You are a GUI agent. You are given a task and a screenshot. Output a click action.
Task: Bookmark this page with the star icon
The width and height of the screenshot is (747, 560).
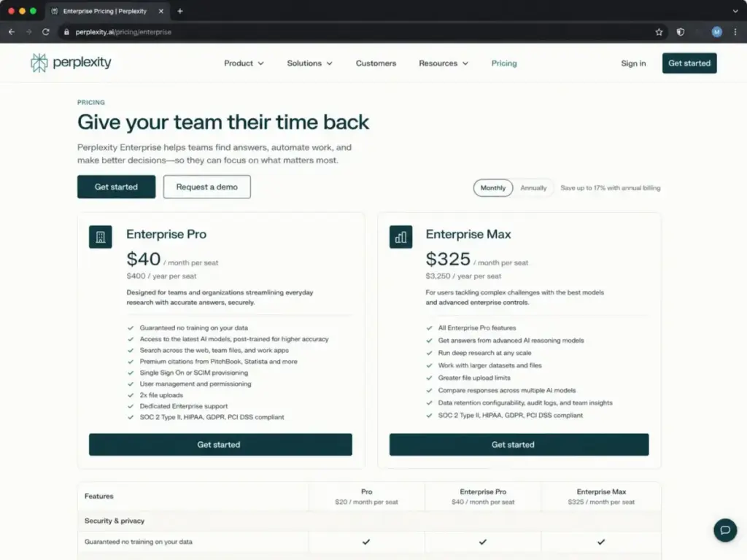pyautogui.click(x=659, y=32)
